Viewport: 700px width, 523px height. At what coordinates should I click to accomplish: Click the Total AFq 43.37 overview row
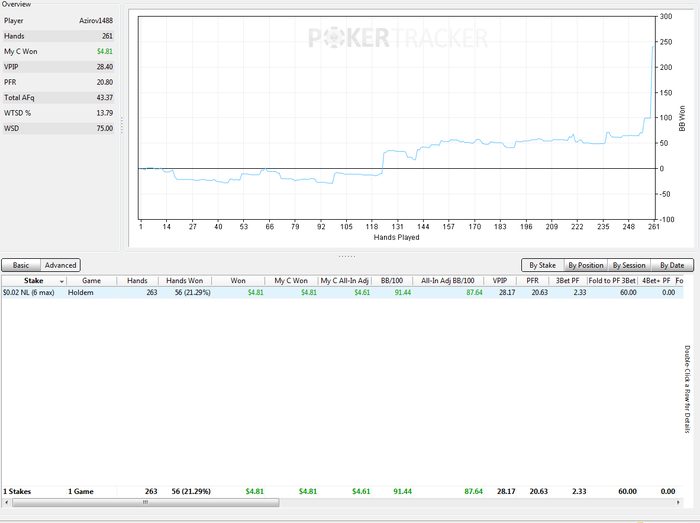tap(58, 98)
